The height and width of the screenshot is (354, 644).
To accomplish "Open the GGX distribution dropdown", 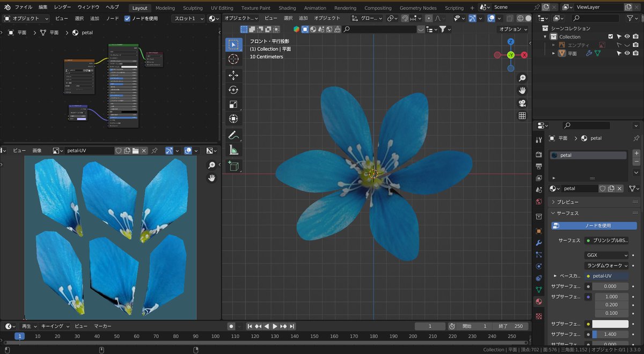I will (x=606, y=255).
